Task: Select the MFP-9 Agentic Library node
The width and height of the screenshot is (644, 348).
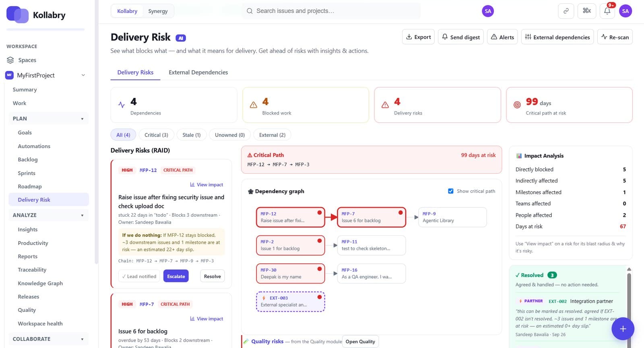Action: coord(452,217)
